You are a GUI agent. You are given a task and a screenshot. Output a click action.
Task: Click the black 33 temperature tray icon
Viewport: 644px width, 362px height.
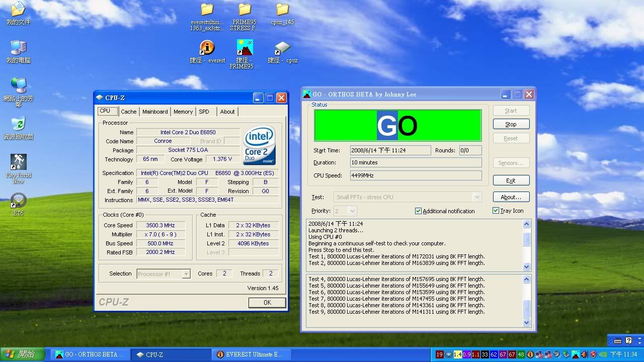point(485,354)
